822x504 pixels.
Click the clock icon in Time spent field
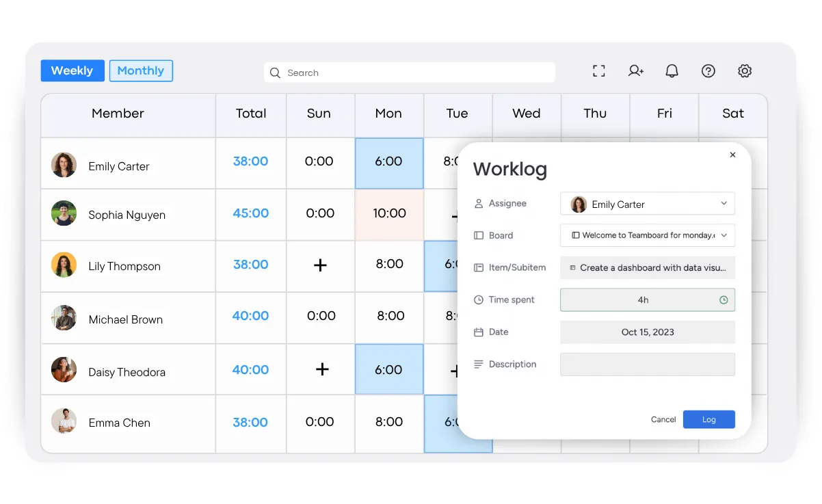[724, 300]
